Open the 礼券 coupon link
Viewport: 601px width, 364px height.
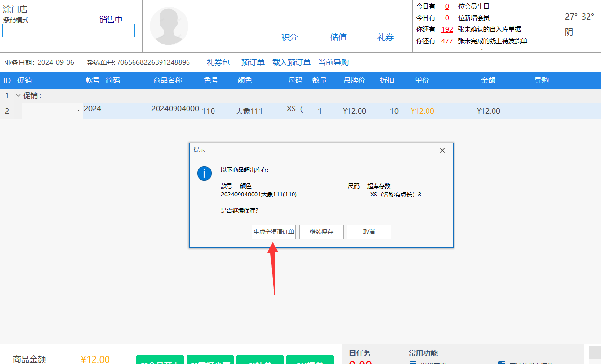coord(386,37)
